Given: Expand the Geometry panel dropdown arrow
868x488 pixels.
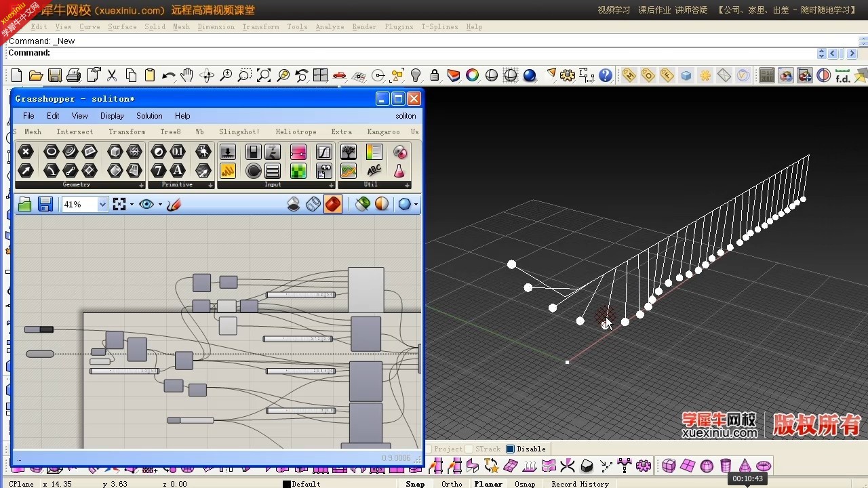Looking at the screenshot, I should (142, 185).
